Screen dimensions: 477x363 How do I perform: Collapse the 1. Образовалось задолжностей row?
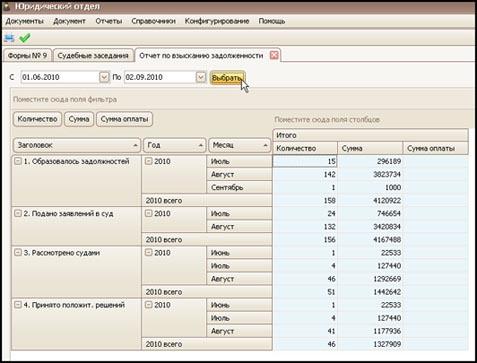click(18, 161)
